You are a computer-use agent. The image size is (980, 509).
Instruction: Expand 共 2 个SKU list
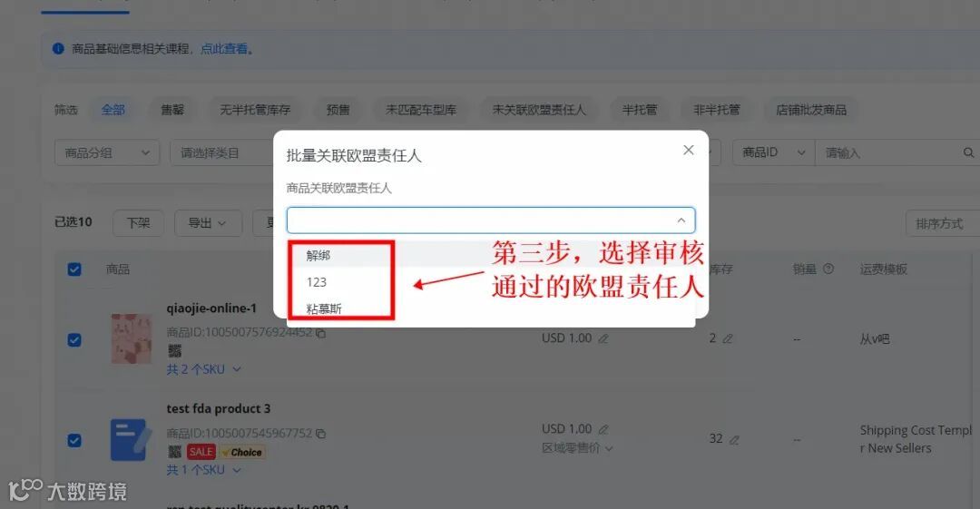pyautogui.click(x=204, y=369)
